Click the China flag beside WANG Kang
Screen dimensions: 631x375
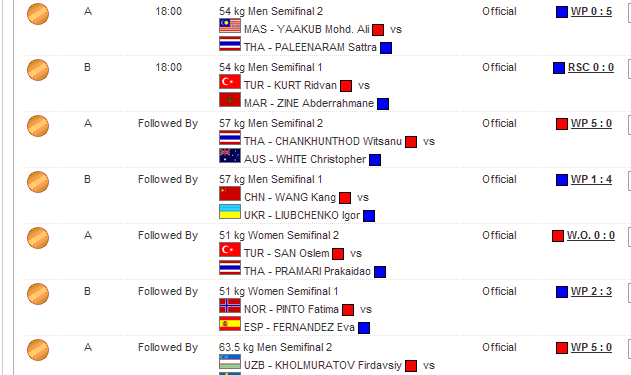230,194
